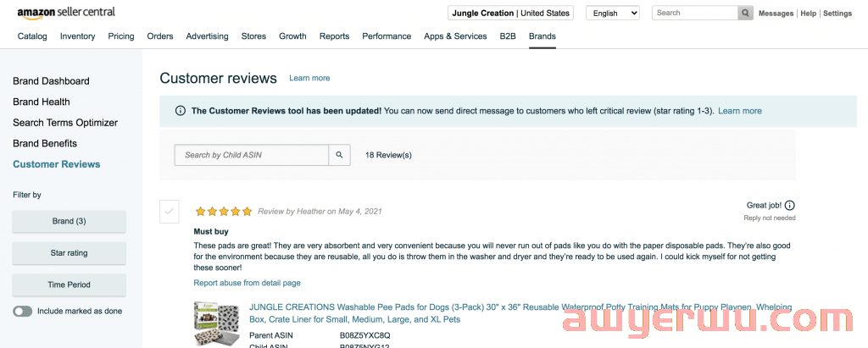The image size is (868, 348).
Task: Expand the Star rating filter
Action: click(70, 253)
